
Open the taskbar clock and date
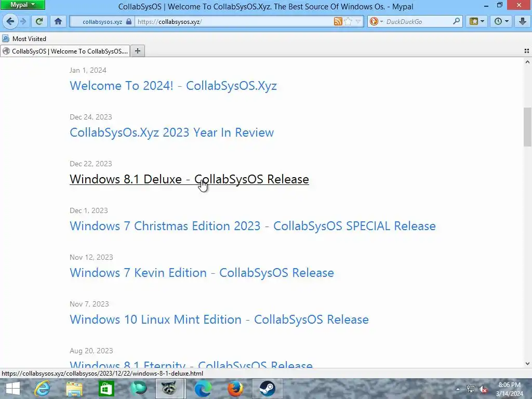click(x=509, y=389)
